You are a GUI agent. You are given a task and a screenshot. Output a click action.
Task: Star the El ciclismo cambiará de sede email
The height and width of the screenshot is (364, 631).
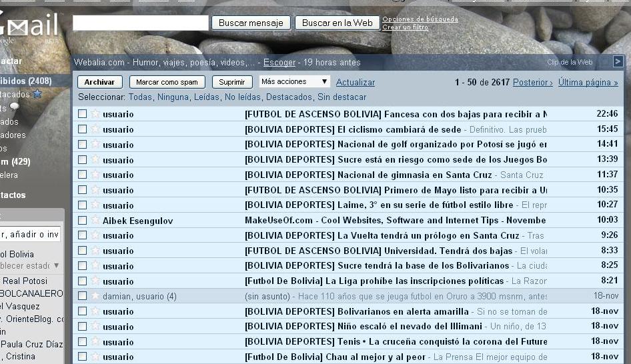coord(95,129)
